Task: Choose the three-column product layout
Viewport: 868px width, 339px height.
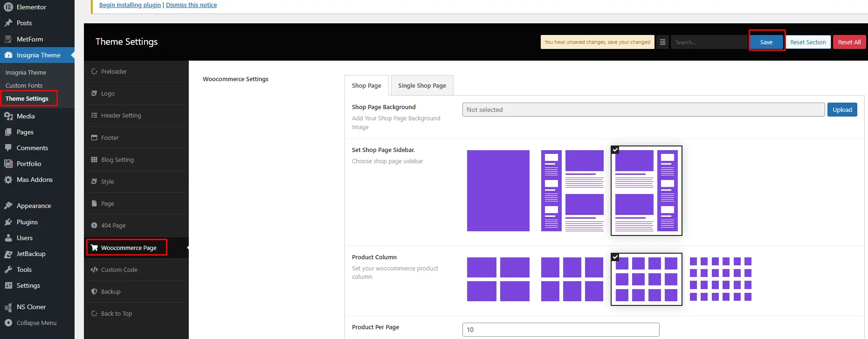Action: [572, 279]
